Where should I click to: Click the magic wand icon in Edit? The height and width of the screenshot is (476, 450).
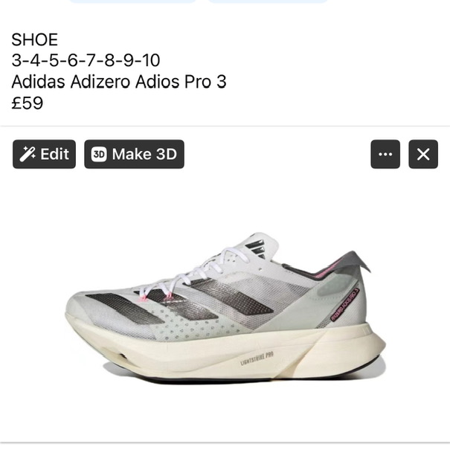28,154
